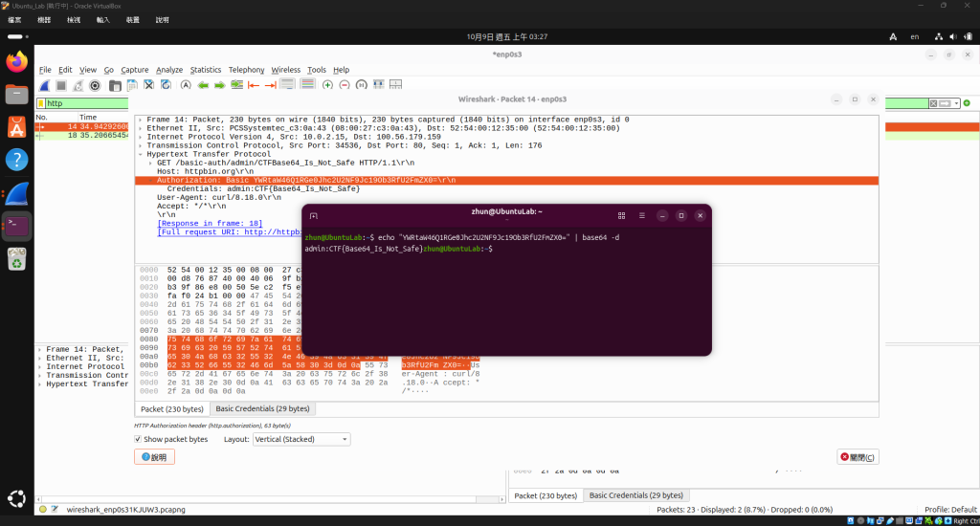Click Profile: Default in status bar
Screen dimensions: 980x526
(950, 510)
